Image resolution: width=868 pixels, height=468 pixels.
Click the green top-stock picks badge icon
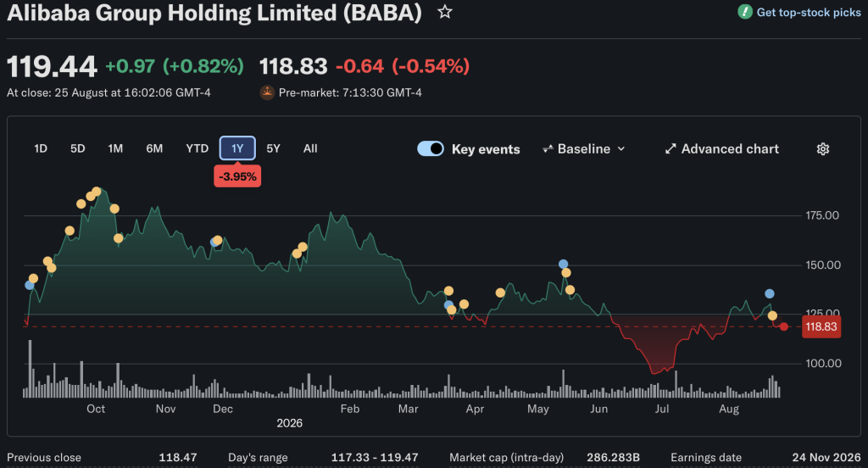click(744, 12)
